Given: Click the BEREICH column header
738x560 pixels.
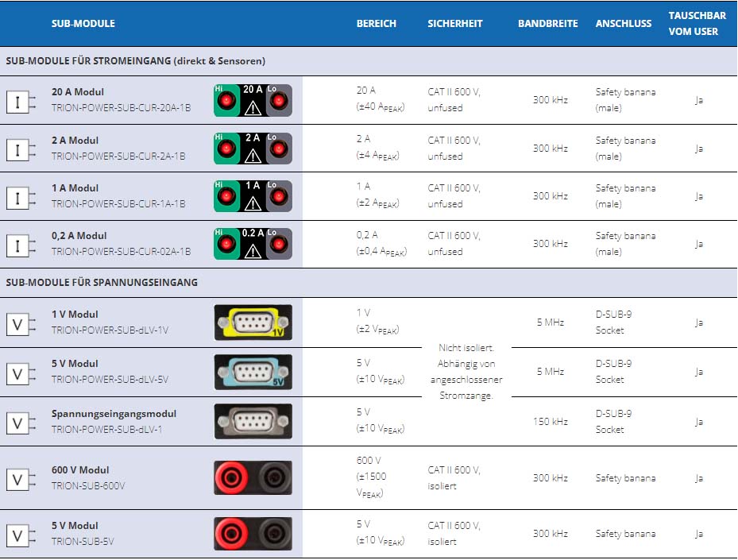Looking at the screenshot, I should click(376, 24).
